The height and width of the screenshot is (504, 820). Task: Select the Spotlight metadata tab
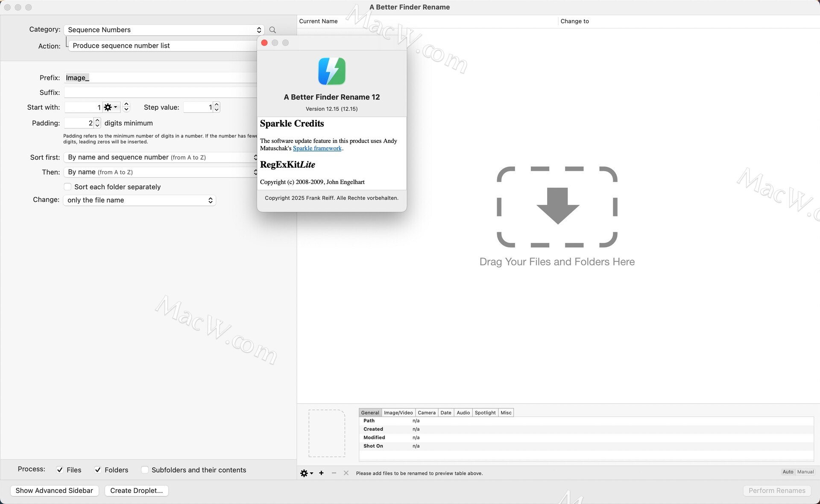tap(485, 413)
